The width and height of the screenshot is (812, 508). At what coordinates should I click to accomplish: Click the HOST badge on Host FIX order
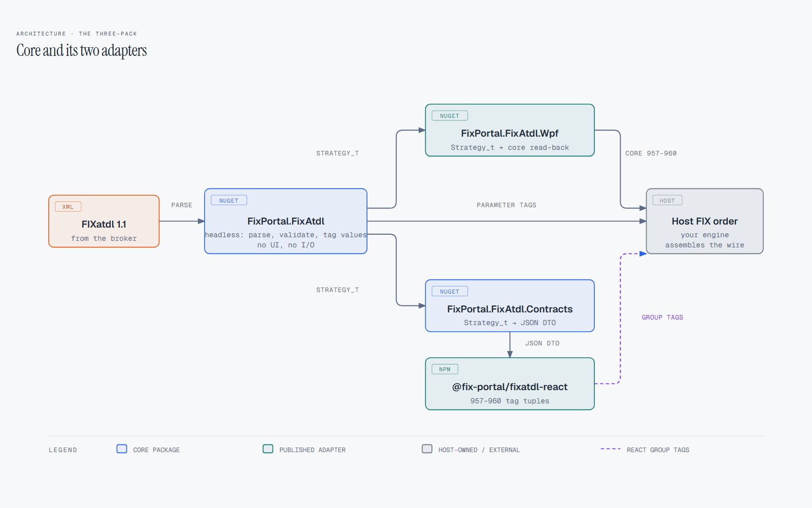pyautogui.click(x=667, y=201)
